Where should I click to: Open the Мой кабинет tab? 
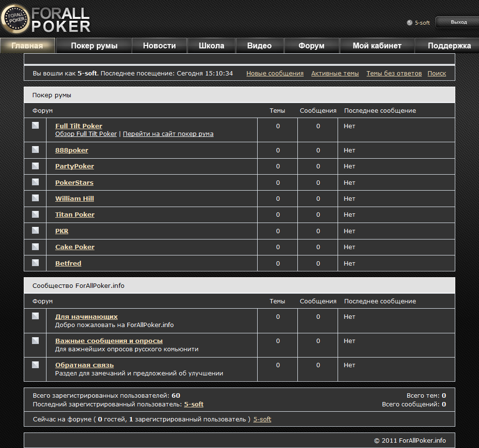click(x=377, y=46)
